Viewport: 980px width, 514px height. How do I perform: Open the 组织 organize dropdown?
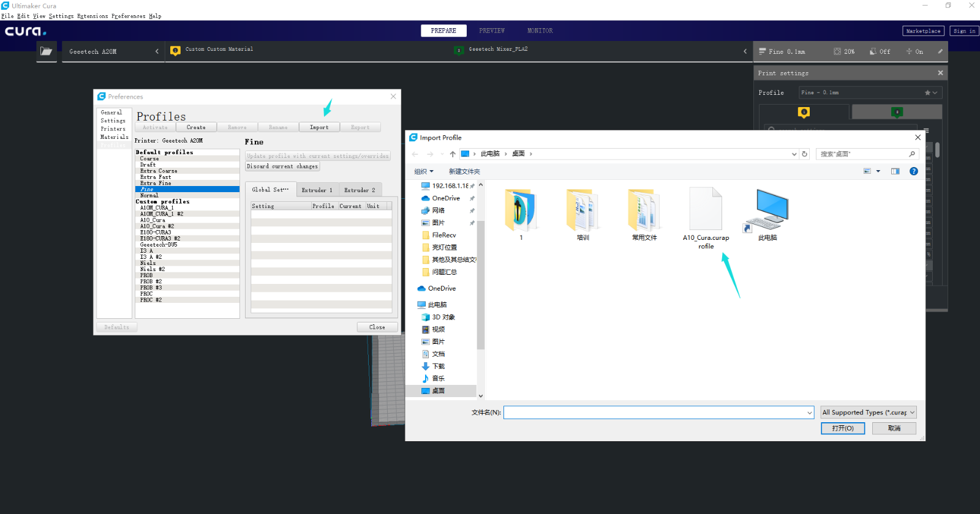pos(423,171)
